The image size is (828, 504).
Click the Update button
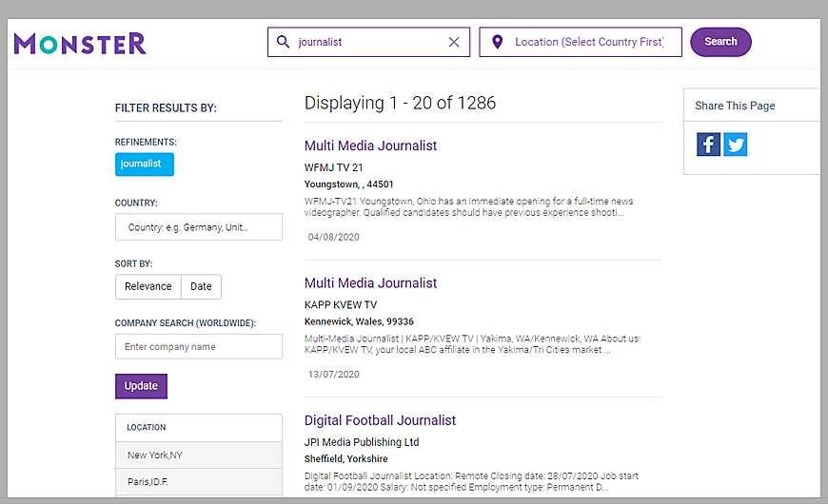pyautogui.click(x=141, y=386)
